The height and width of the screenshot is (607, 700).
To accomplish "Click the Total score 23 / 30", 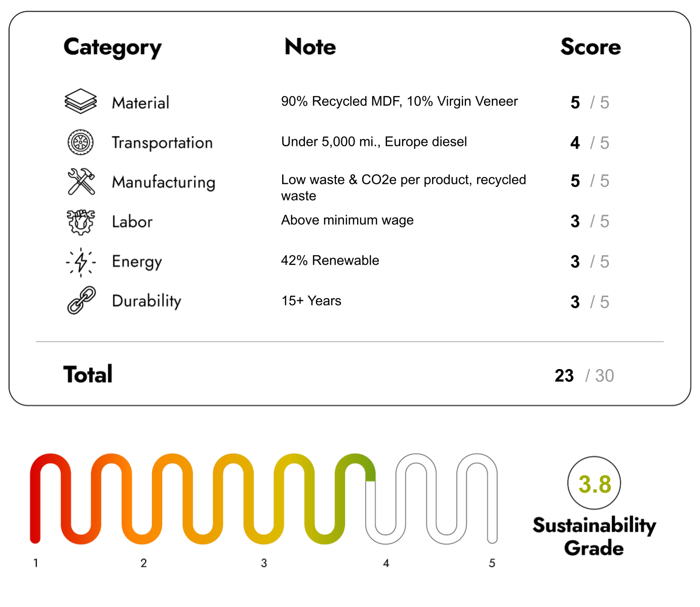I will tap(584, 376).
